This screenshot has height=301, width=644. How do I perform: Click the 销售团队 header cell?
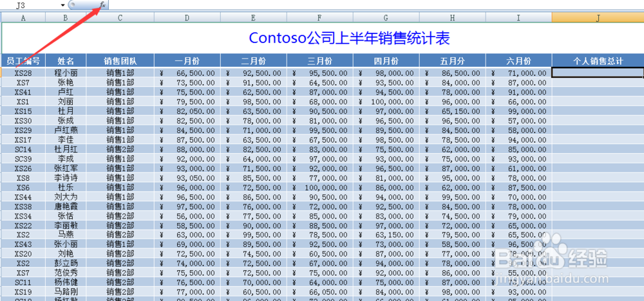120,60
